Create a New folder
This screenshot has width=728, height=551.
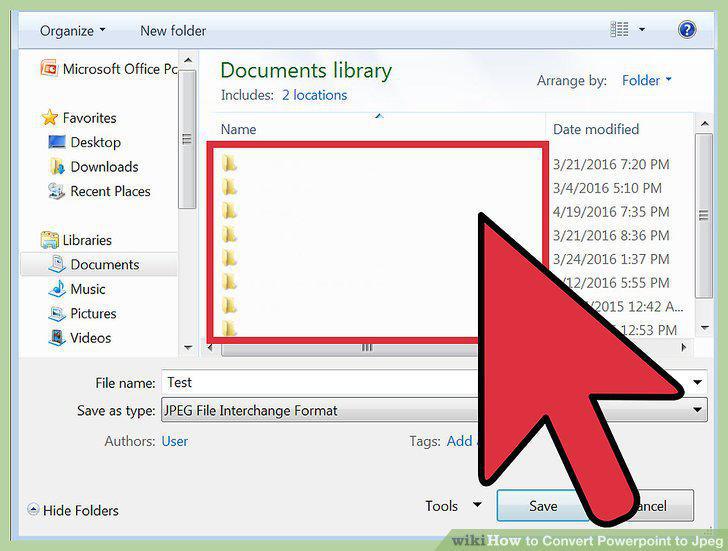(x=173, y=31)
